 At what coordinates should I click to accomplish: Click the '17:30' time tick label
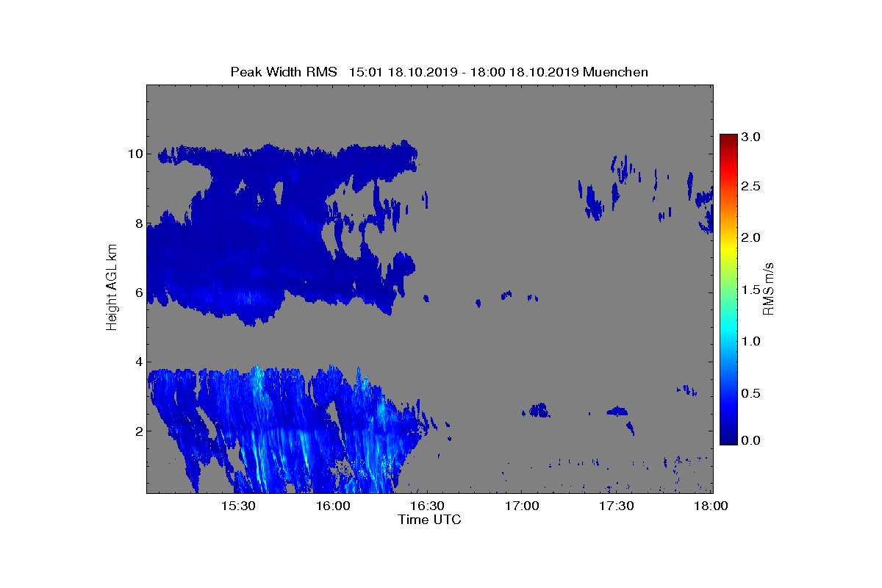point(616,506)
